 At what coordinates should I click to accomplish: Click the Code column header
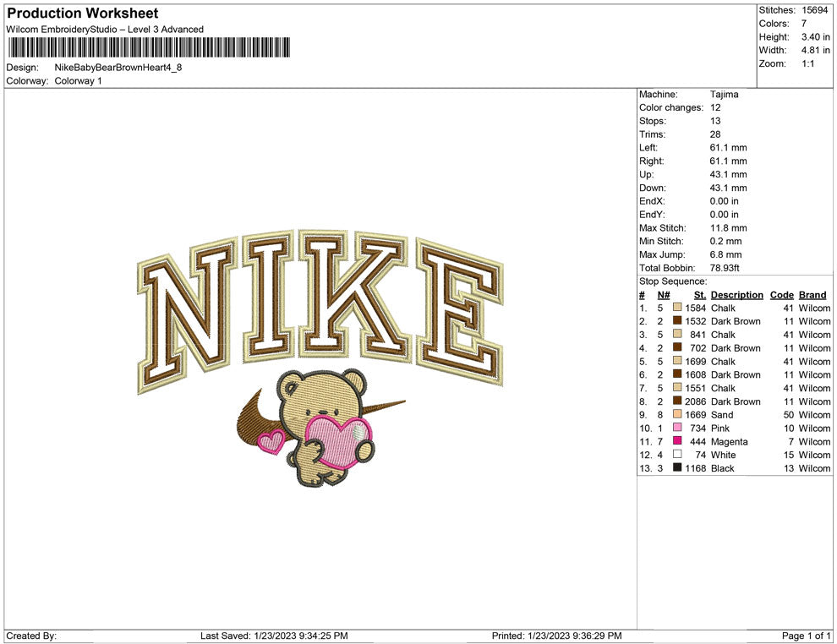(781, 295)
